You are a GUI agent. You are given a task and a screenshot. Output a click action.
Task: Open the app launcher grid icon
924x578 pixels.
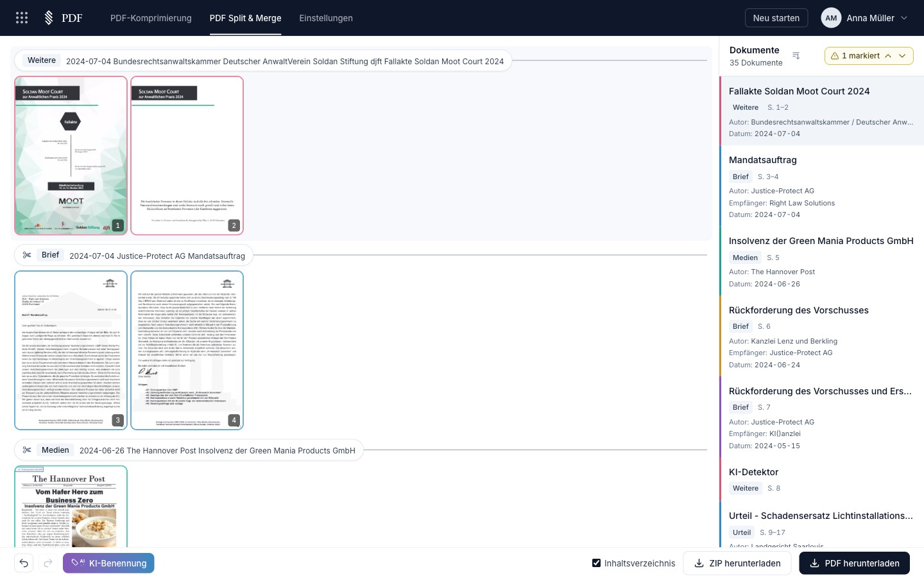22,18
